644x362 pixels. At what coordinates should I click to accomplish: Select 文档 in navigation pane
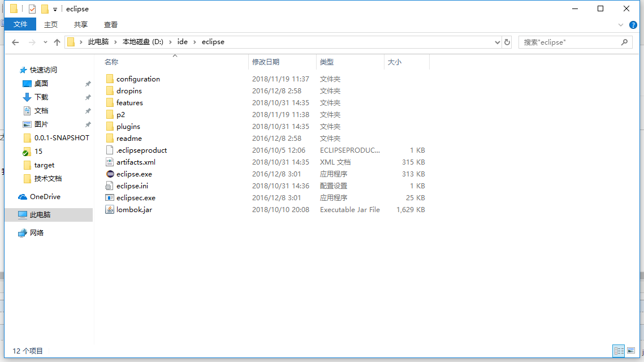pyautogui.click(x=41, y=110)
